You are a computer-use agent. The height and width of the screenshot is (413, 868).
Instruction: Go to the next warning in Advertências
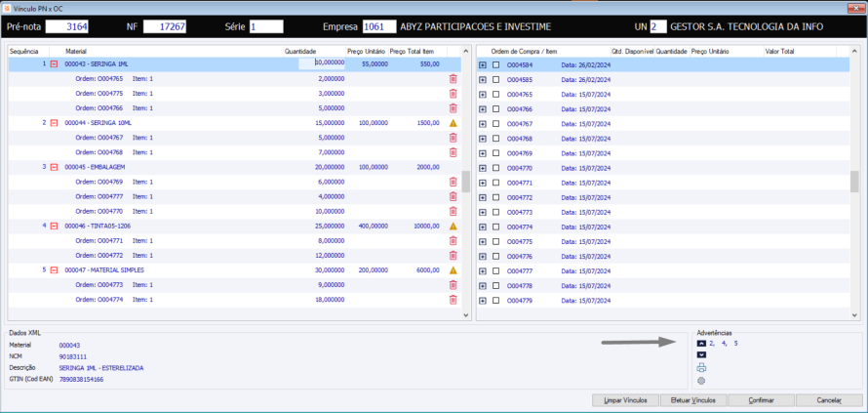pos(701,354)
